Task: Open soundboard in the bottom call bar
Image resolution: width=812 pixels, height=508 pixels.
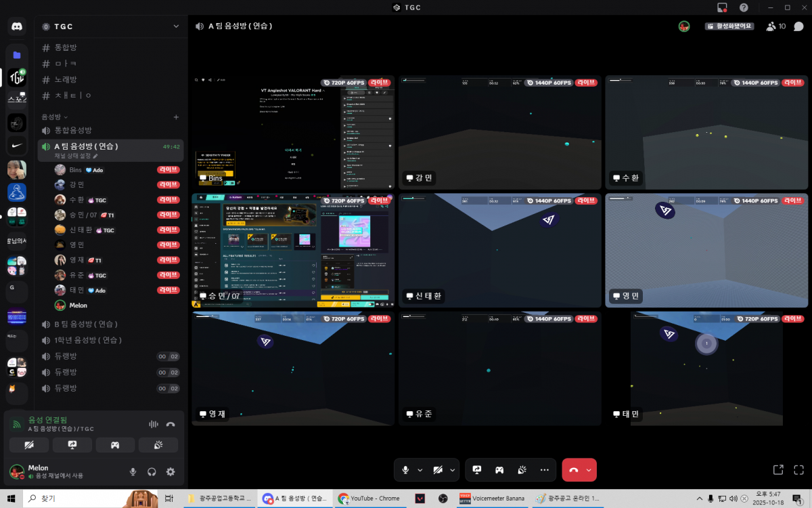Action: [522, 469]
